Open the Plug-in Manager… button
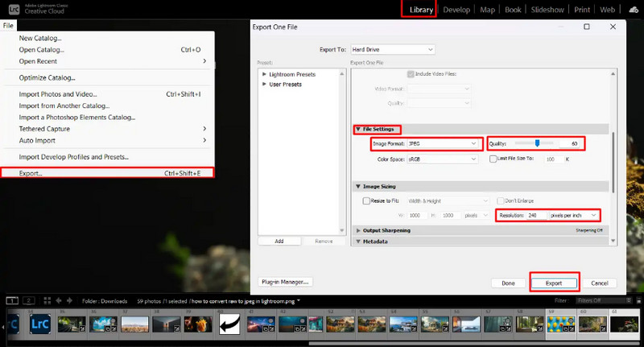 coord(286,282)
